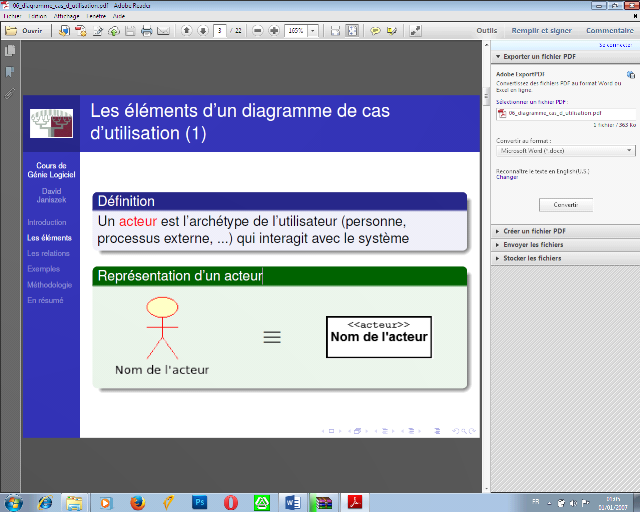Viewport: 640px width, 512px height.
Task: Open Firefox from the Windows taskbar
Action: pos(137,501)
